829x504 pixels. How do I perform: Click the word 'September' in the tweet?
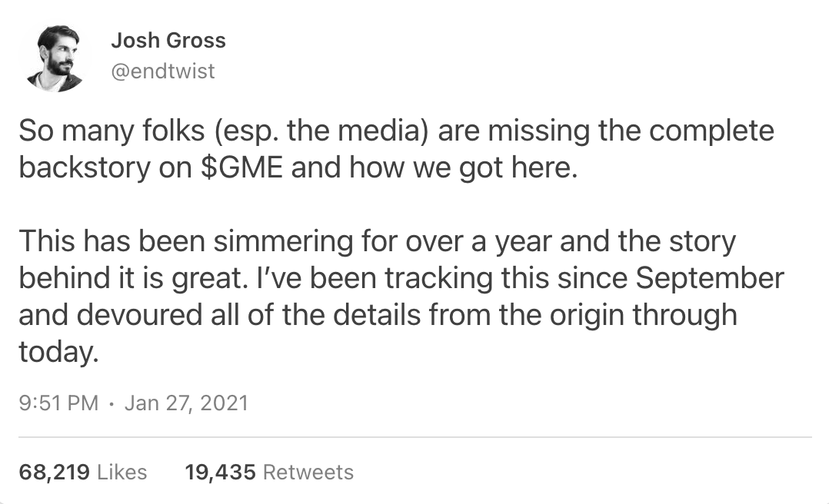pos(710,279)
